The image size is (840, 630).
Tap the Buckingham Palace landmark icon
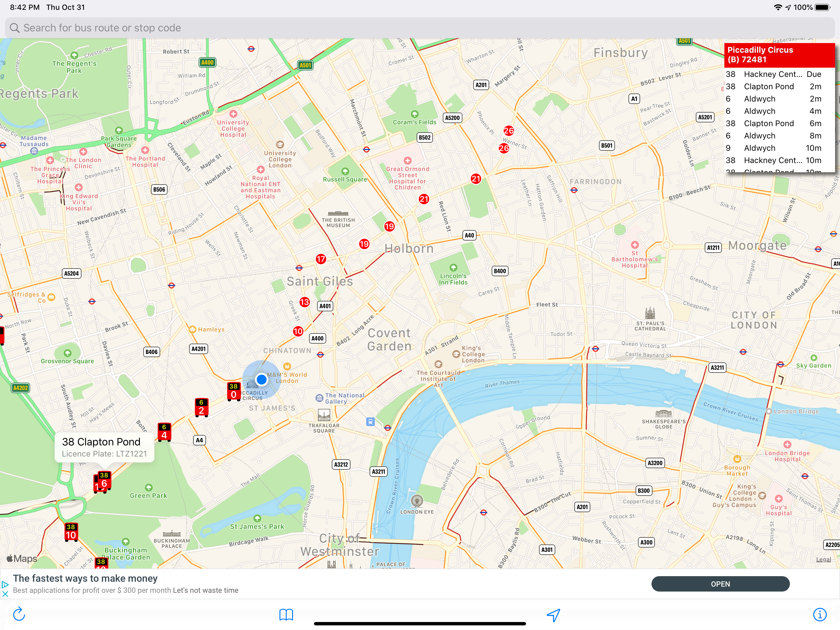(172, 533)
